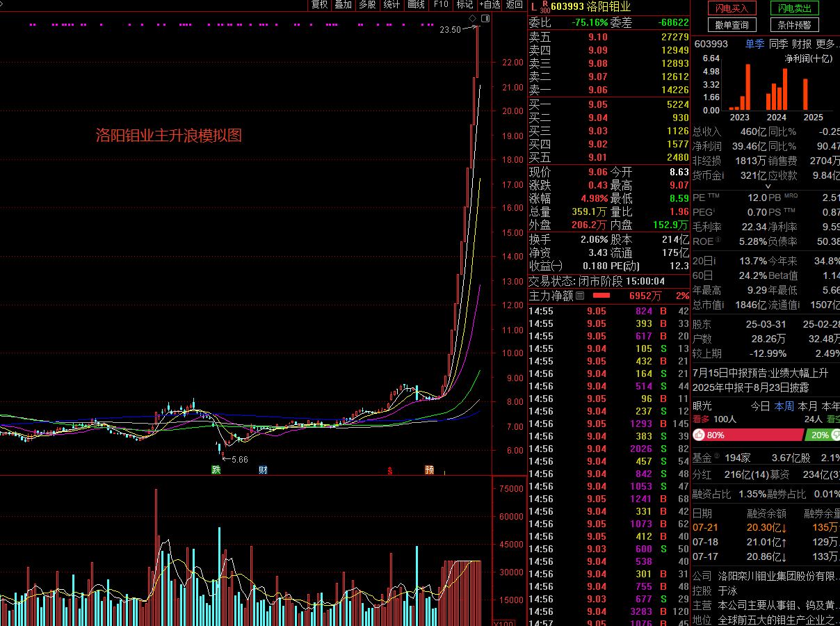
Task: Click the 涨幅 value 4.98%
Action: [x=595, y=198]
